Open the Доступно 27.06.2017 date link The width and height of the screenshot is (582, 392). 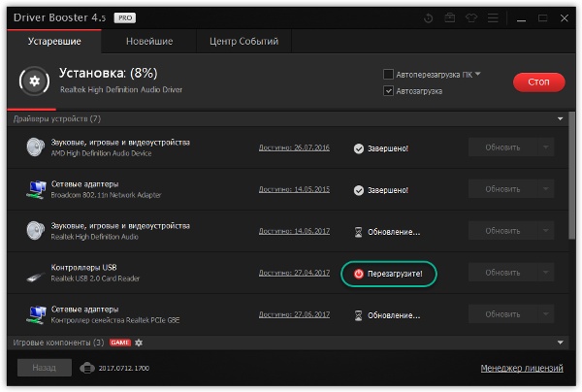coord(294,314)
